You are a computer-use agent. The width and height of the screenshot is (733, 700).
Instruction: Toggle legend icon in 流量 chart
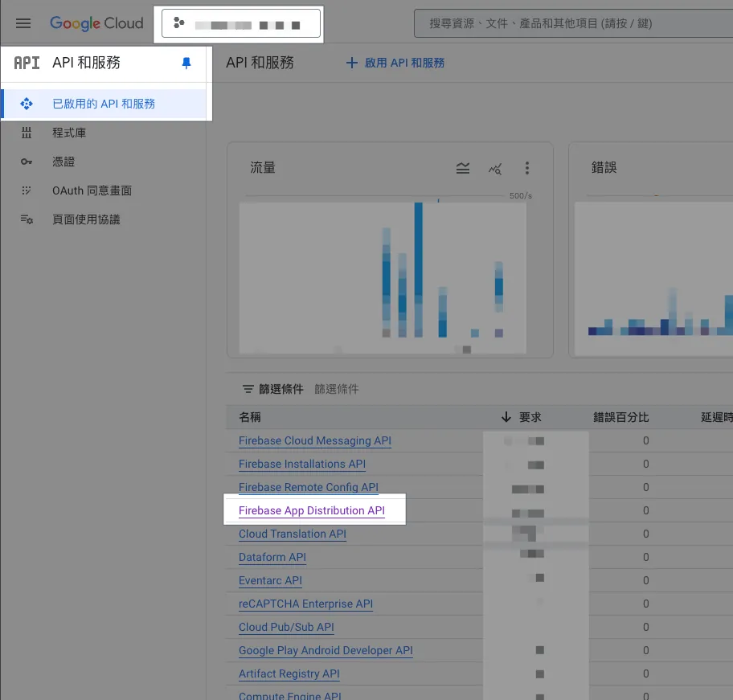(463, 168)
